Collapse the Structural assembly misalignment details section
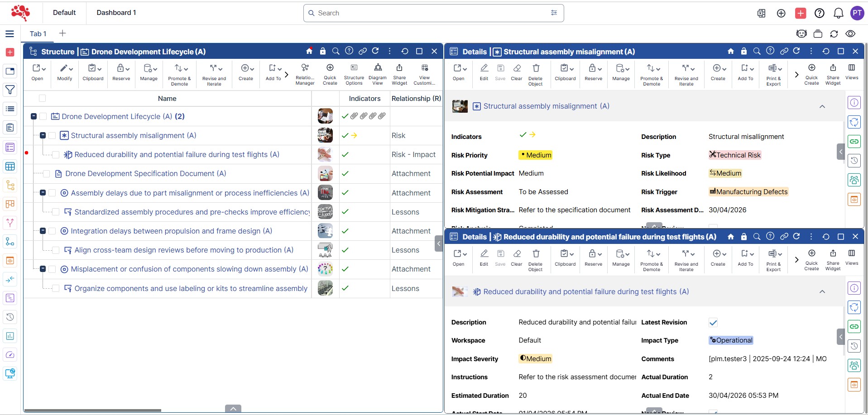This screenshot has width=868, height=415. click(822, 106)
